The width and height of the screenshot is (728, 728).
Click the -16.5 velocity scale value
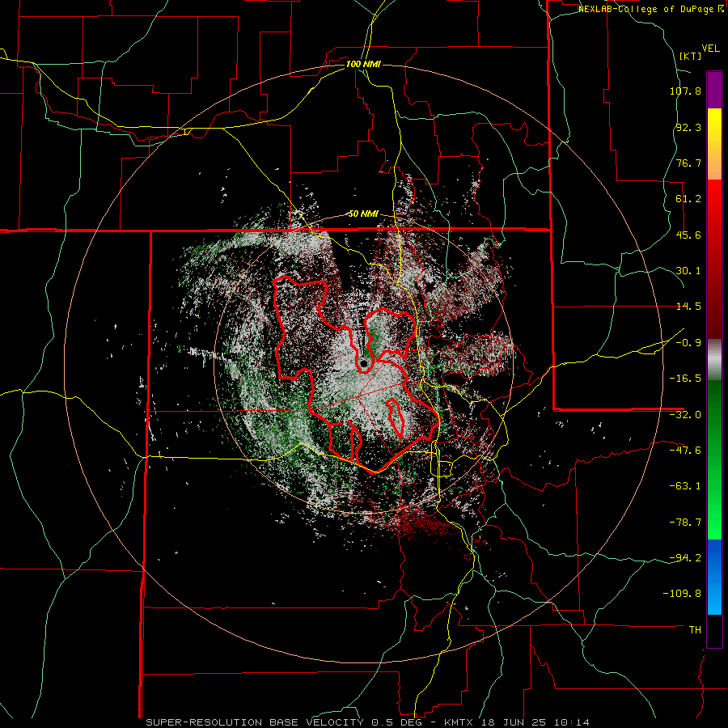pyautogui.click(x=685, y=379)
